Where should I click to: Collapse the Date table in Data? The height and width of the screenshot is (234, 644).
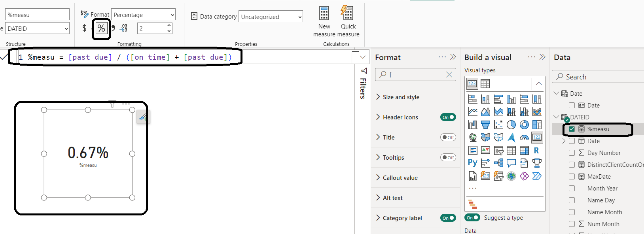tap(556, 93)
